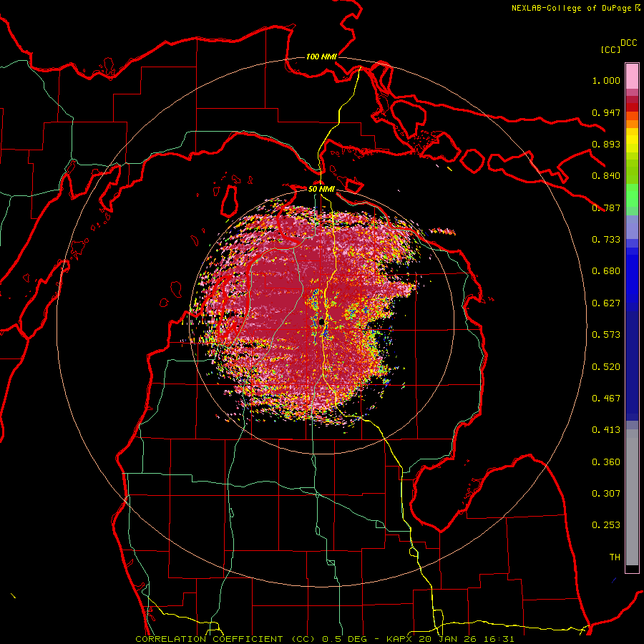Screen dimensions: 644x644
Task: Select the 0.733 scale value
Action: pyautogui.click(x=606, y=240)
